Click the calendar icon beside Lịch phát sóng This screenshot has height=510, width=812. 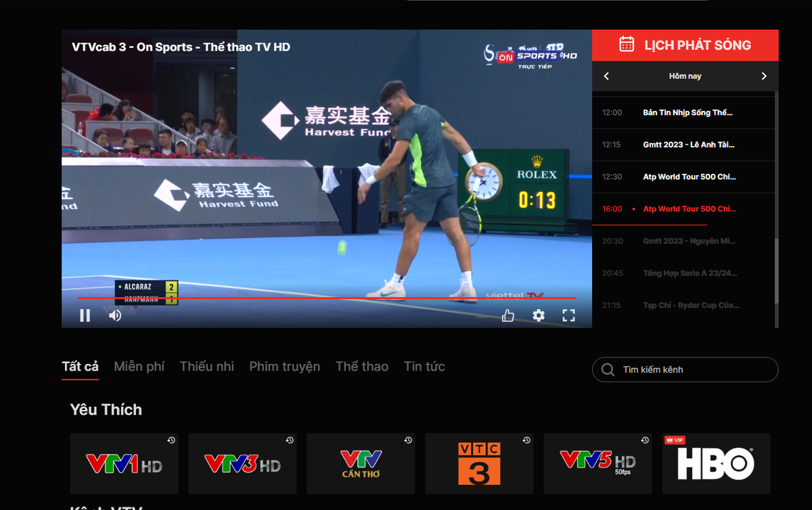pos(627,45)
